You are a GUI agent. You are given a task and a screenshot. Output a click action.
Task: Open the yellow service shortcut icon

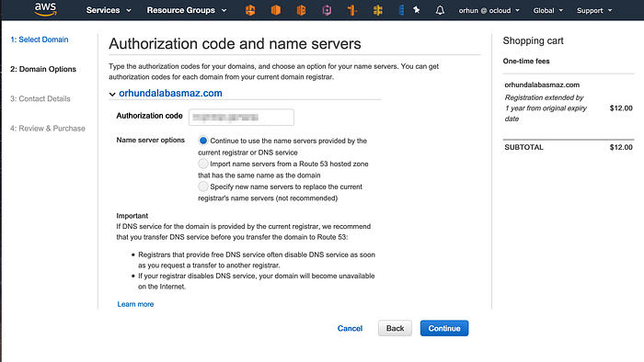378,10
